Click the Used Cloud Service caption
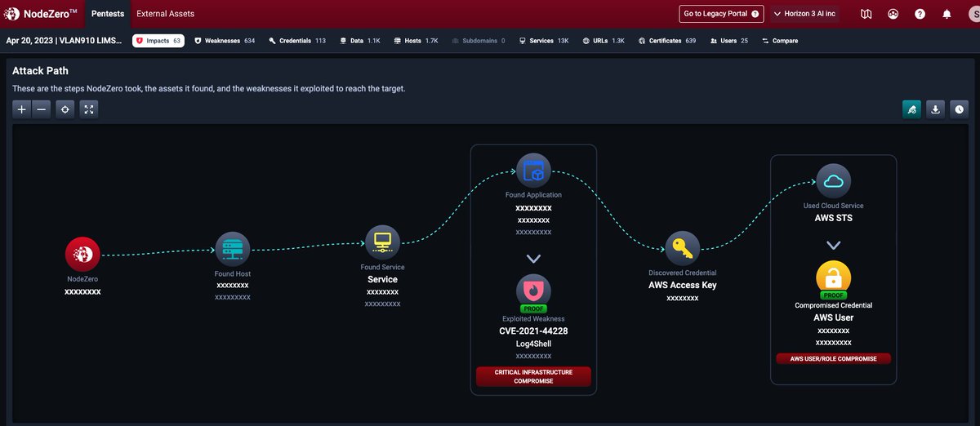Image resolution: width=980 pixels, height=426 pixels. point(834,206)
